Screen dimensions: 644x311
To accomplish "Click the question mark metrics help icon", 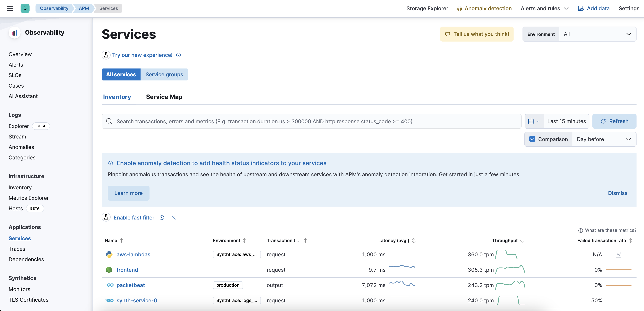I will [580, 230].
